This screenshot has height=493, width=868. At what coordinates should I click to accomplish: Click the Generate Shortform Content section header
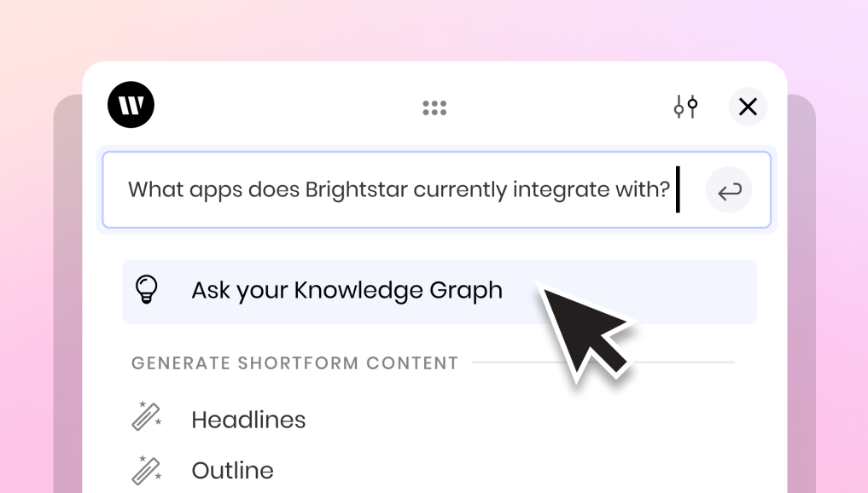(x=295, y=363)
